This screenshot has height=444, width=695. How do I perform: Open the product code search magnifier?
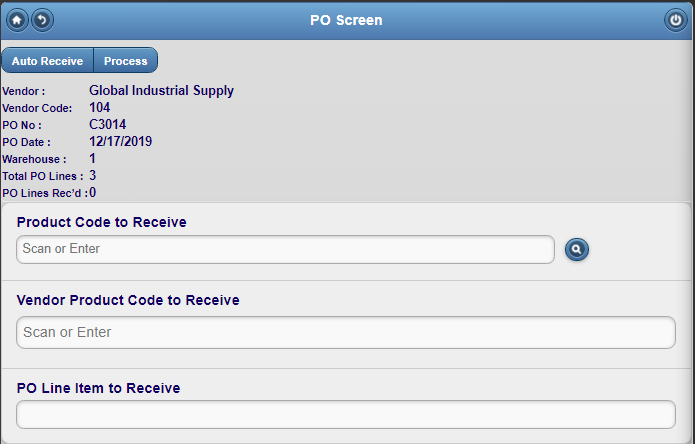click(577, 249)
